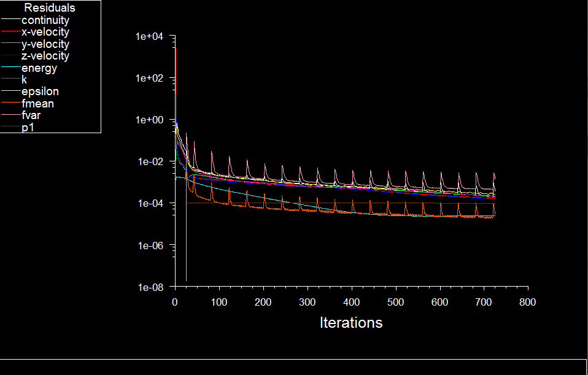Pick the fvar legend entry
Viewport: 588px width, 375px height.
32,115
